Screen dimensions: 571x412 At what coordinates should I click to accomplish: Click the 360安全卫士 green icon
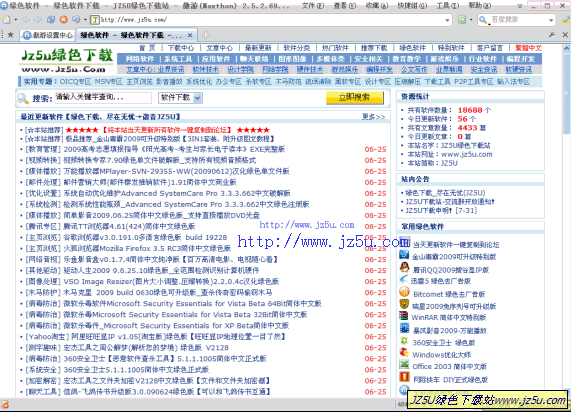404,341
